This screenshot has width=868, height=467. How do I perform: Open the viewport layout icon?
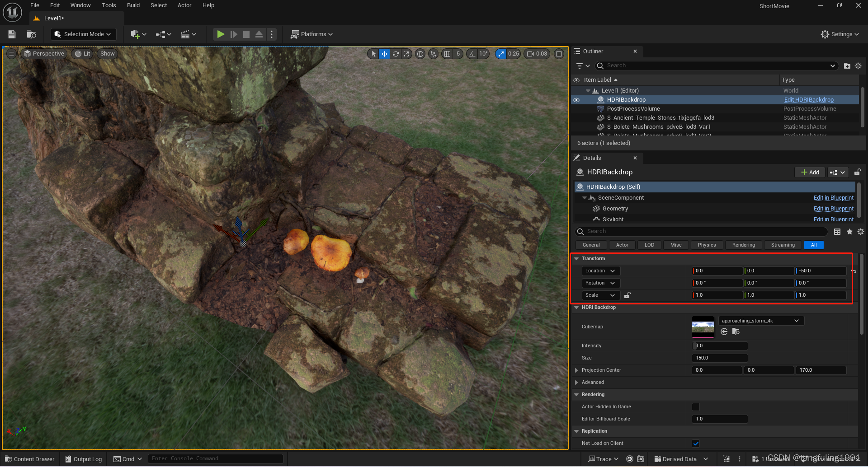point(559,54)
